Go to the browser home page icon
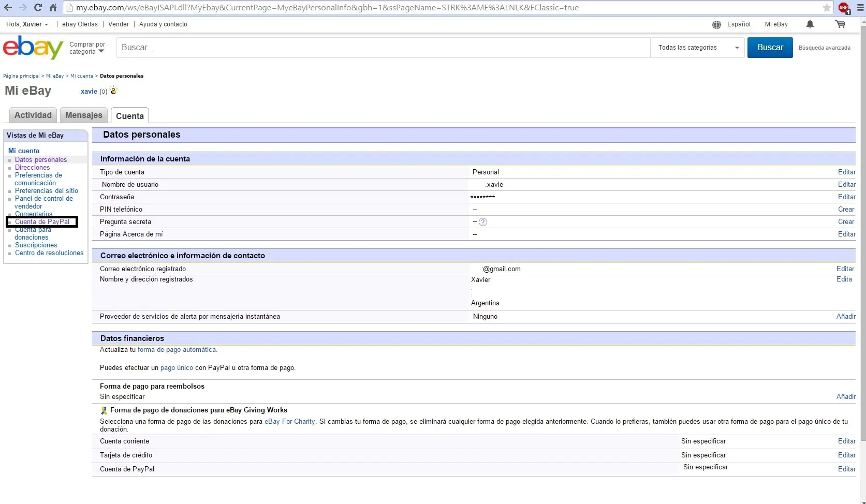Image resolution: width=866 pixels, height=504 pixels. point(53,8)
